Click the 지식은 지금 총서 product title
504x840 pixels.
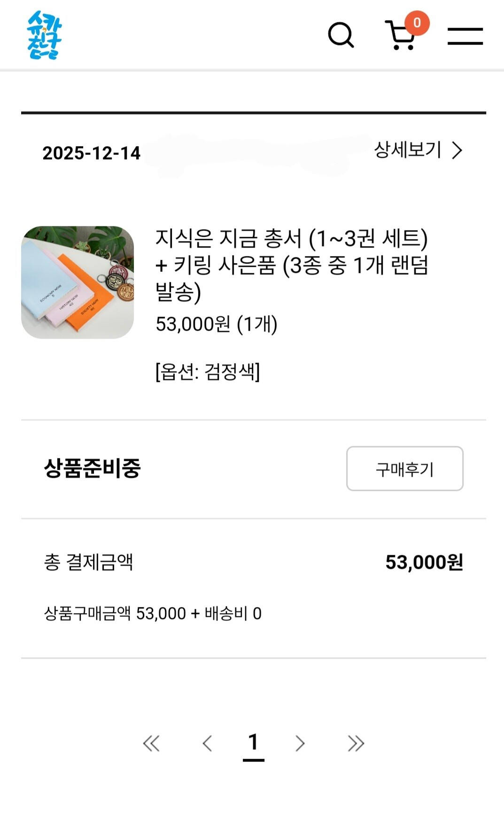pyautogui.click(x=292, y=265)
